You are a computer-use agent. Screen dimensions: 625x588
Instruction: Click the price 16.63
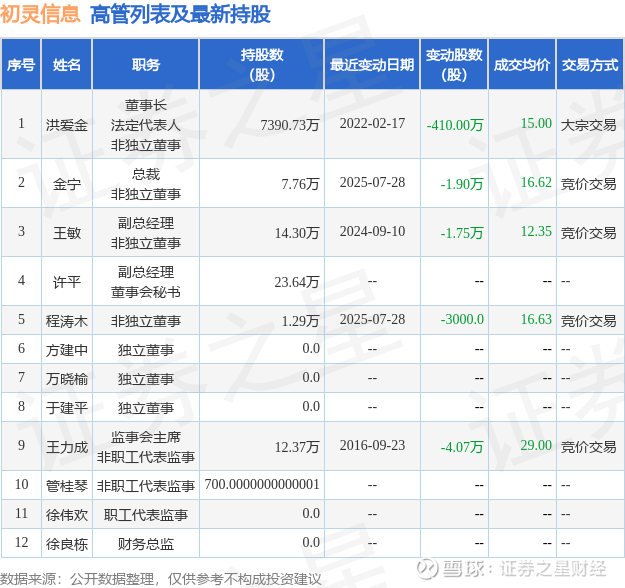point(536,319)
